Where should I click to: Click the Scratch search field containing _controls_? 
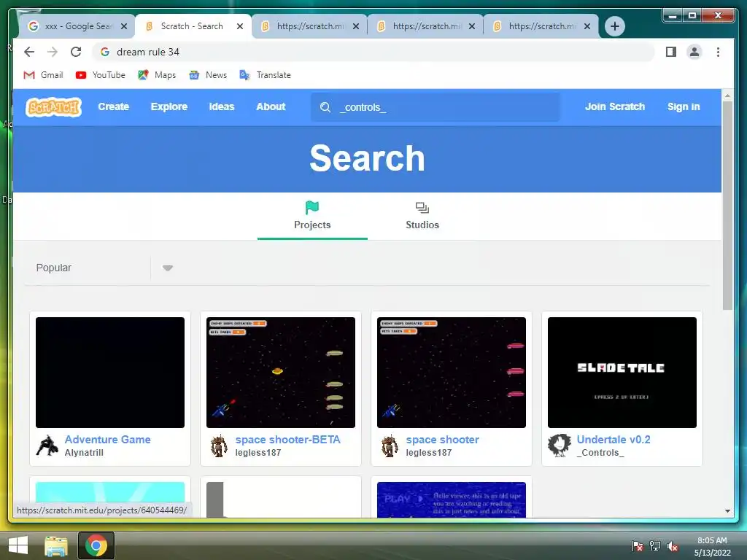tap(436, 107)
